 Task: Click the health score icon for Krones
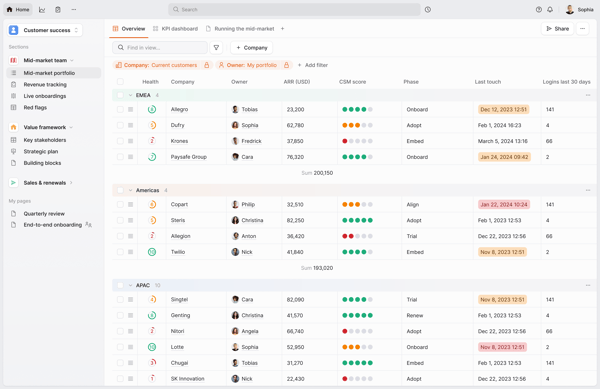[152, 141]
